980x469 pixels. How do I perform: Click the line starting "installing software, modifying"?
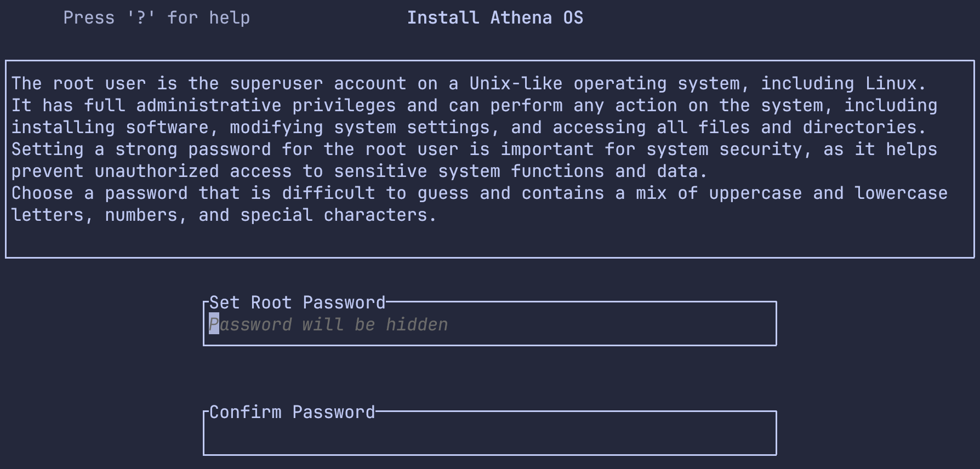click(469, 128)
